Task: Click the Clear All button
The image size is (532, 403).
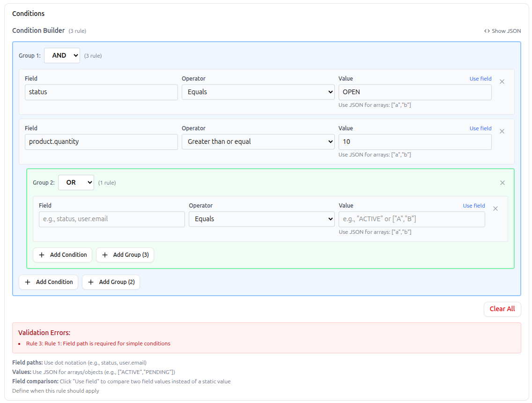Action: 502,309
